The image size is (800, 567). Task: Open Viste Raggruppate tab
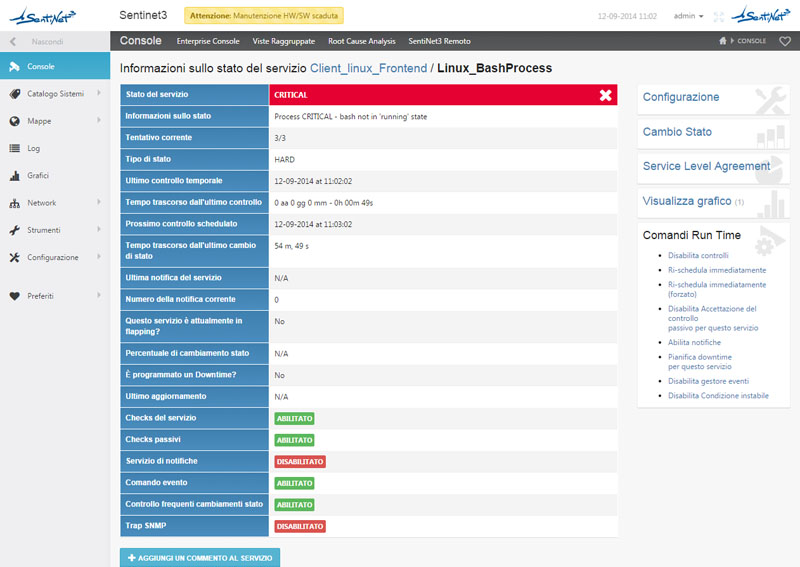(284, 41)
